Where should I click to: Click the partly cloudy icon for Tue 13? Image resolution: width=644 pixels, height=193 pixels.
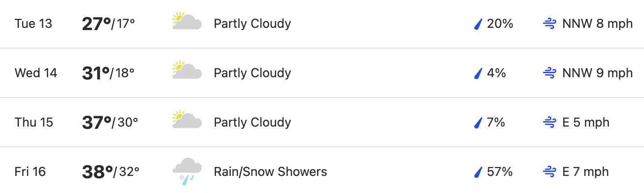(187, 21)
